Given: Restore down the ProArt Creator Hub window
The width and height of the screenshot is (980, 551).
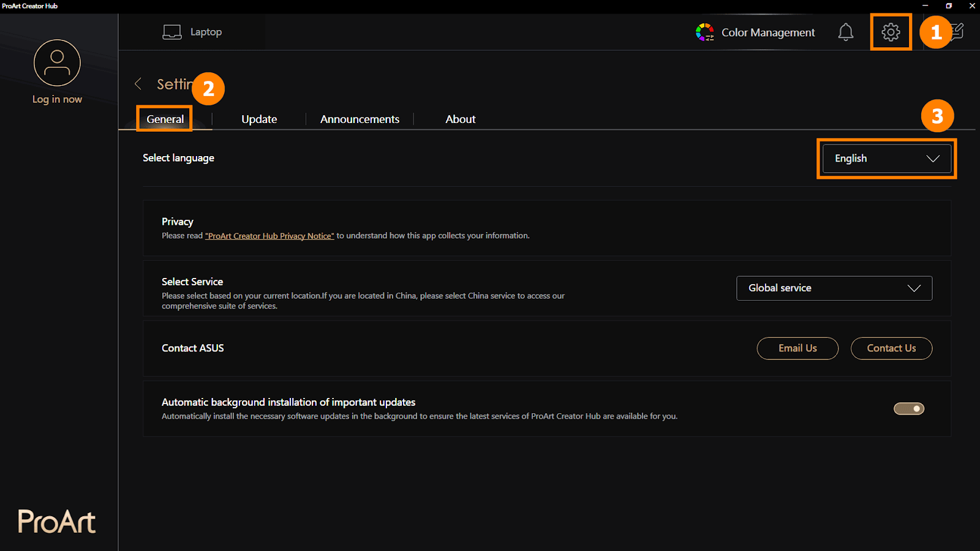Looking at the screenshot, I should (x=949, y=6).
